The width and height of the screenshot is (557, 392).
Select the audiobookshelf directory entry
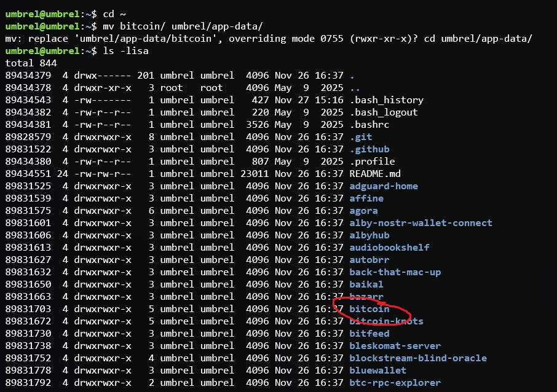point(389,248)
